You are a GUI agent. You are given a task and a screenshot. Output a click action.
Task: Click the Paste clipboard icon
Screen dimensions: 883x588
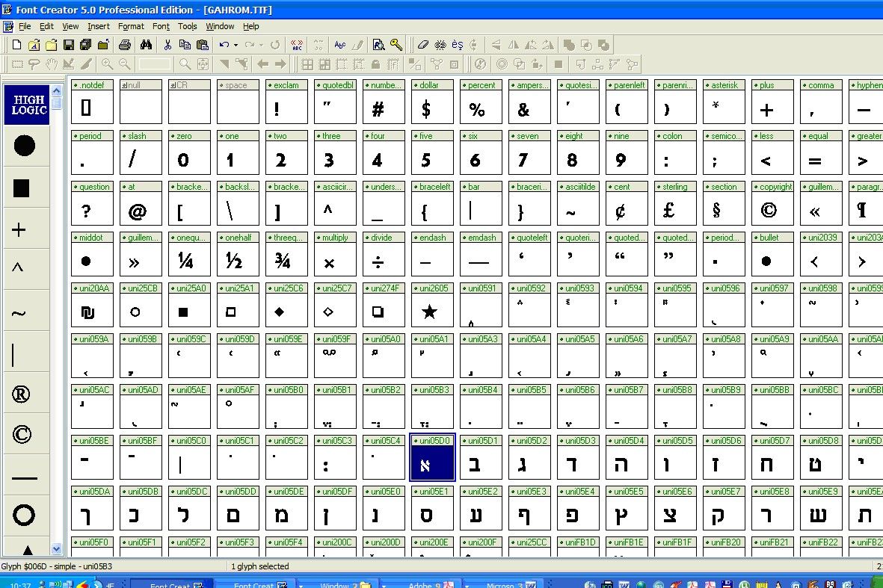click(x=203, y=45)
